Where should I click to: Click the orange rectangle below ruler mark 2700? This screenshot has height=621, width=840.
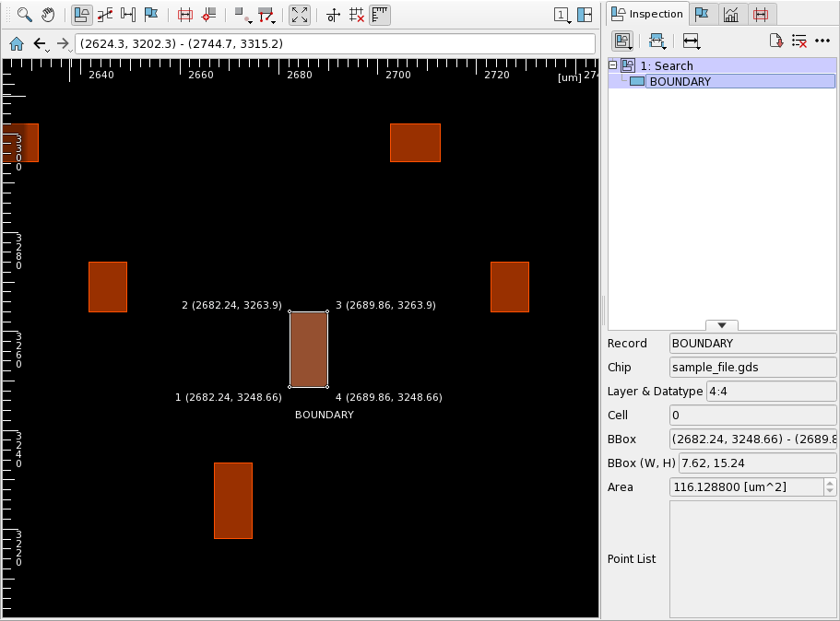coord(415,143)
